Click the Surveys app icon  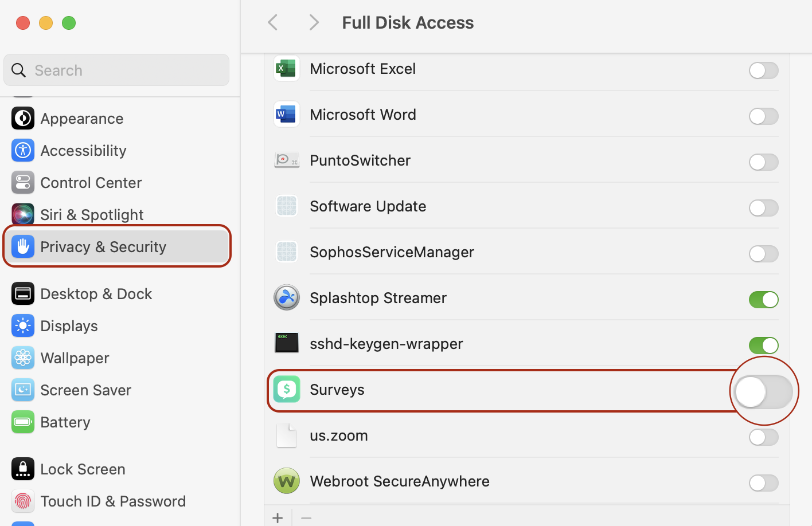[x=286, y=390]
